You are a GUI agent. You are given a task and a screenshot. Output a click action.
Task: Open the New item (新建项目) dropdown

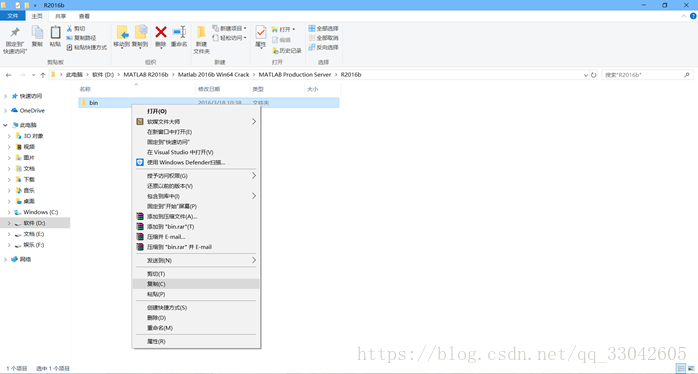pyautogui.click(x=229, y=28)
